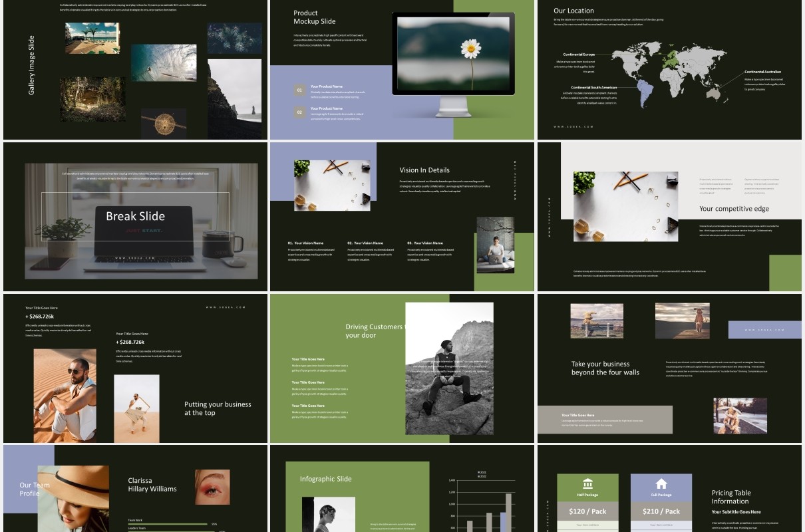This screenshot has height=532, width=805.
Task: Select the forest path photo in gallery
Action: [92, 99]
